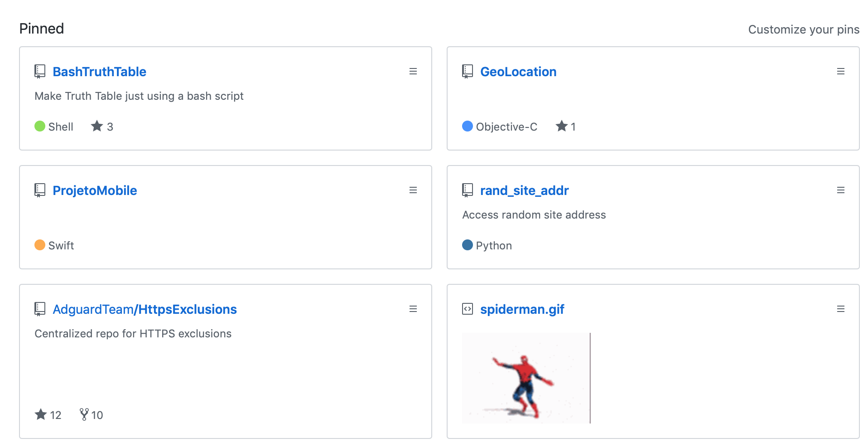Open the rand_site_addr repository link
The width and height of the screenshot is (868, 448).
click(524, 190)
